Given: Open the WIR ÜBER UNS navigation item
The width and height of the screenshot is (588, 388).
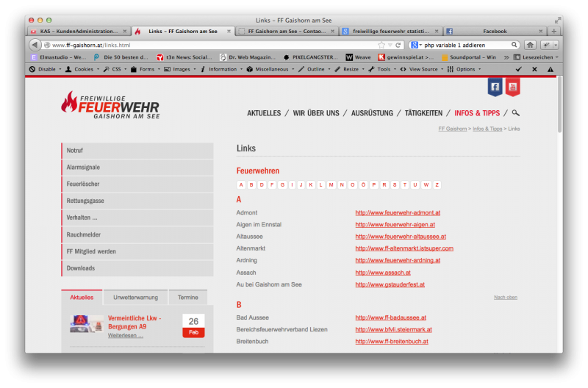Looking at the screenshot, I should tap(316, 113).
